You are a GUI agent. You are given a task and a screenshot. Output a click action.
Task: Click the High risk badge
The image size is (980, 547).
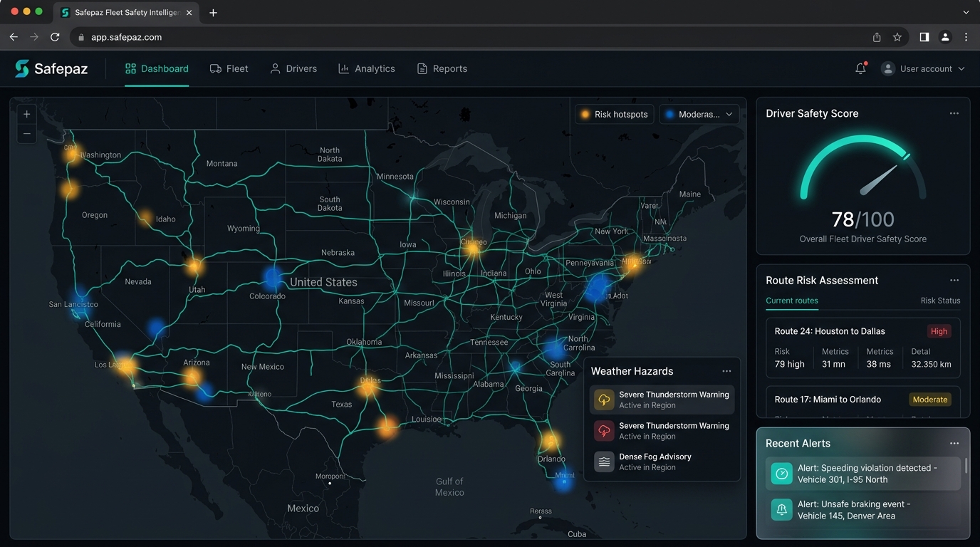(939, 331)
